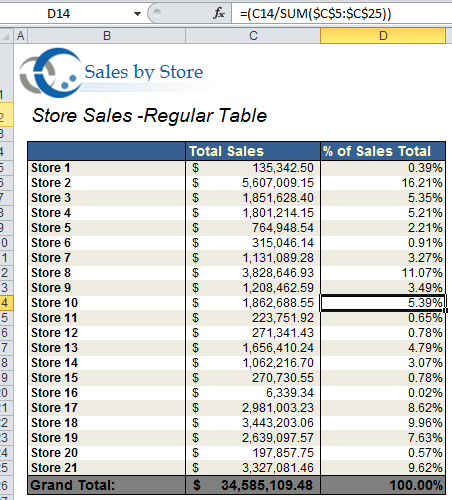Image resolution: width=452 pixels, height=500 pixels.
Task: Click the 16.21% percentage cell
Action: [383, 183]
